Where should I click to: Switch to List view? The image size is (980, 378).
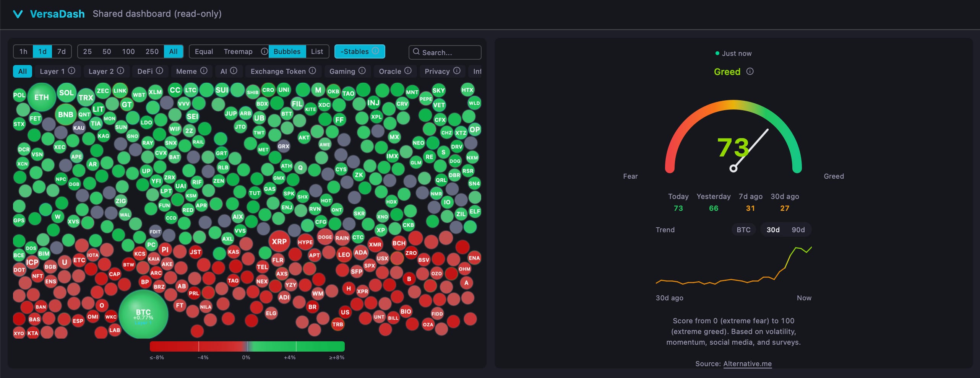tap(317, 51)
